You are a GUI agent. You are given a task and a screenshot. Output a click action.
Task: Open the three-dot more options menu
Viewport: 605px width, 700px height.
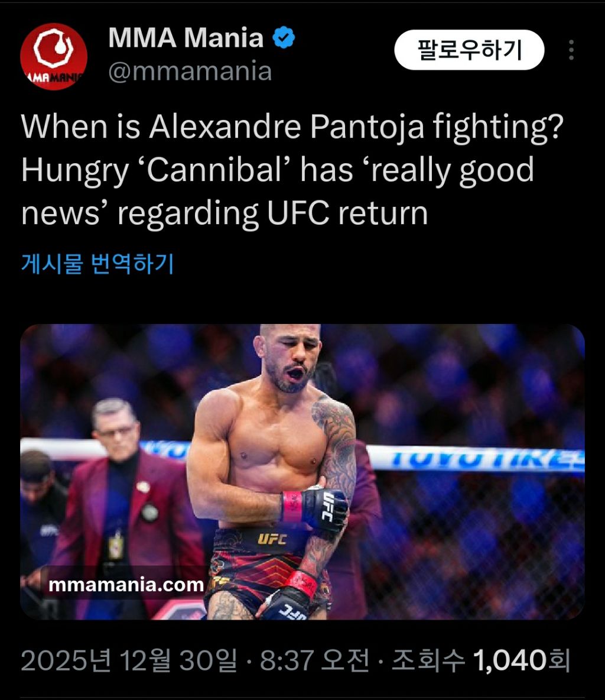click(x=571, y=50)
